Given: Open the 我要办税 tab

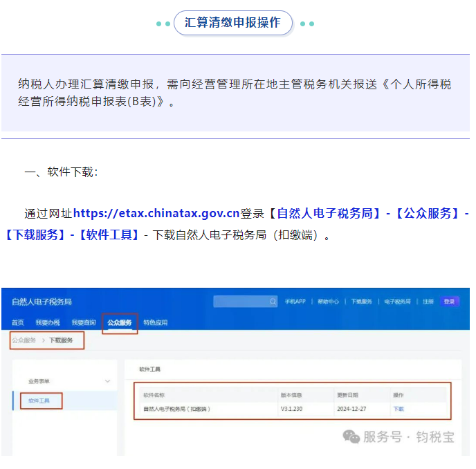Looking at the screenshot, I should point(48,322).
